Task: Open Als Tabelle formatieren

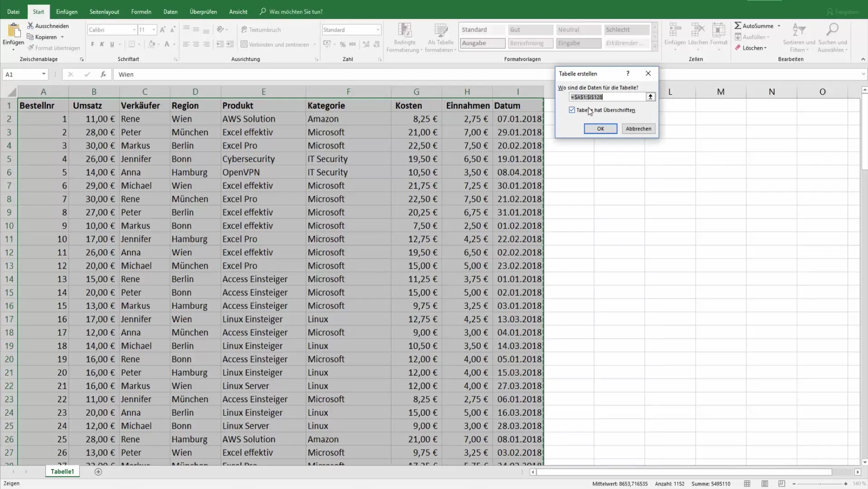Action: 440,38
